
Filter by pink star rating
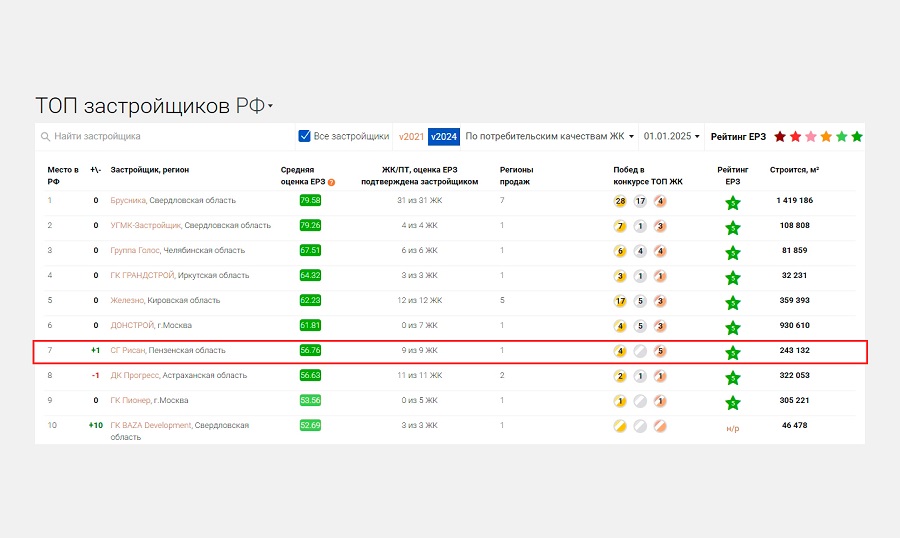811,137
